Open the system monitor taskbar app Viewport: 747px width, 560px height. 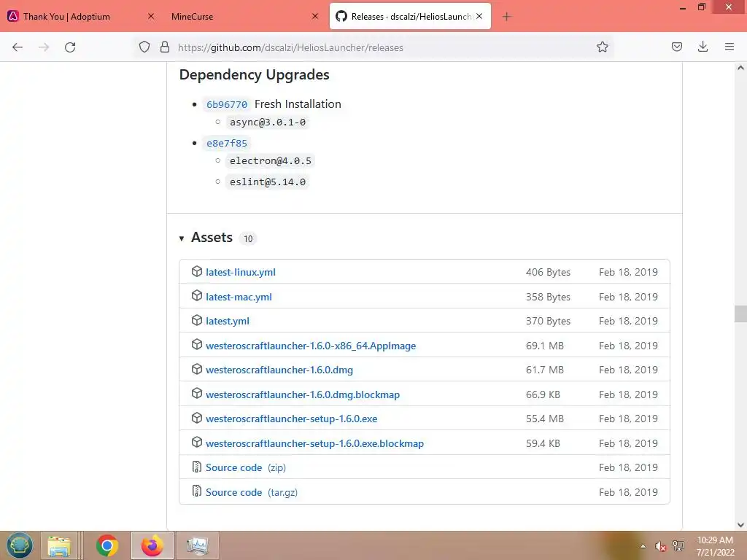pyautogui.click(x=198, y=545)
